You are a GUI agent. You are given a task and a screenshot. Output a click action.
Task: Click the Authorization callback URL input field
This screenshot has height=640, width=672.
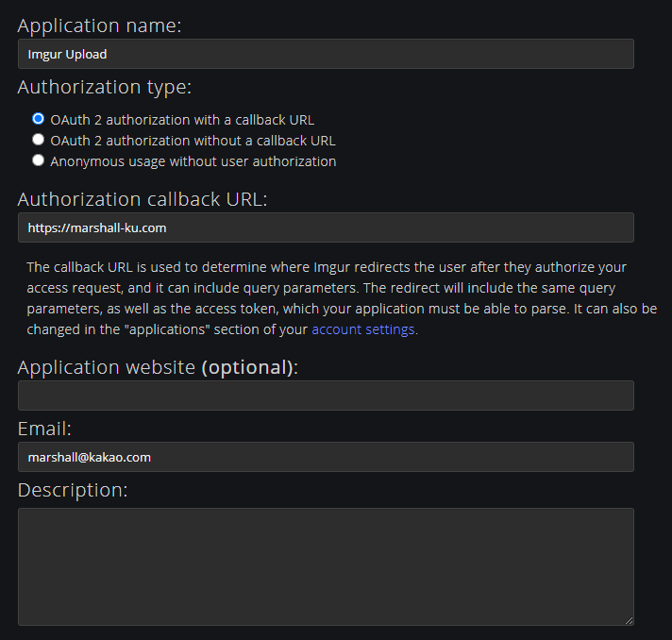326,227
